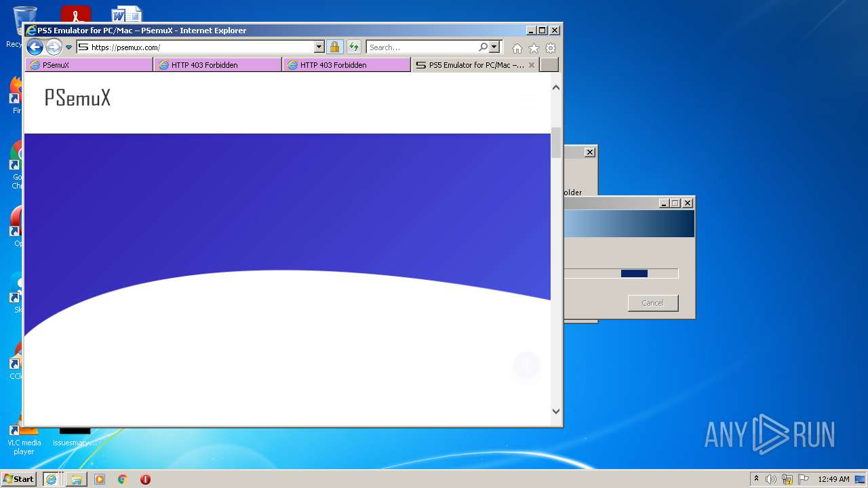The image size is (868, 488).
Task: Click the Internet Explorer title bar icon
Action: (x=31, y=30)
